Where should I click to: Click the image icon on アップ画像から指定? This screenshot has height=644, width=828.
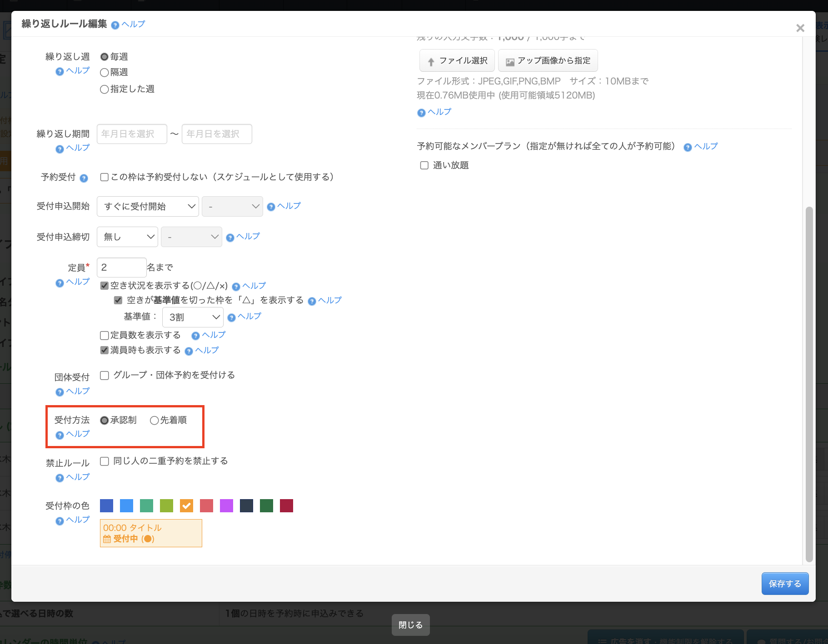pyautogui.click(x=510, y=61)
